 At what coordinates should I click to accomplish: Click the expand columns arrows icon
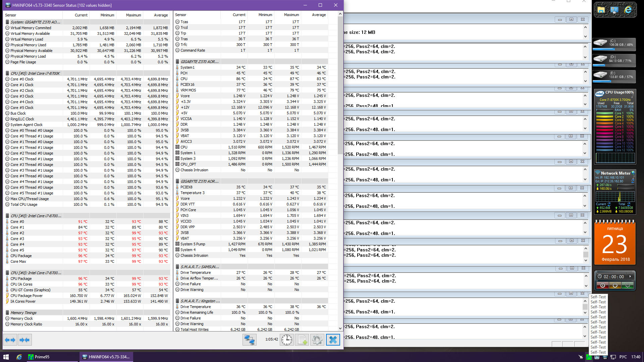(x=10, y=340)
